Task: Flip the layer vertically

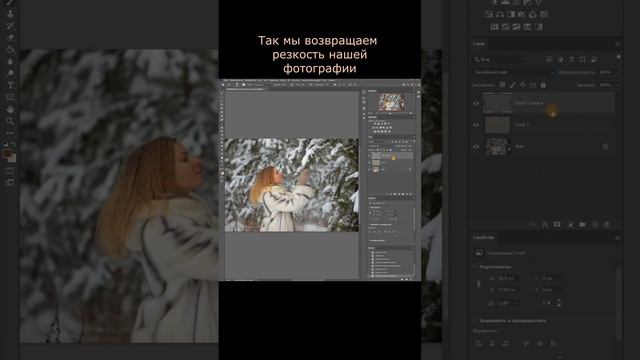Action: tap(559, 303)
